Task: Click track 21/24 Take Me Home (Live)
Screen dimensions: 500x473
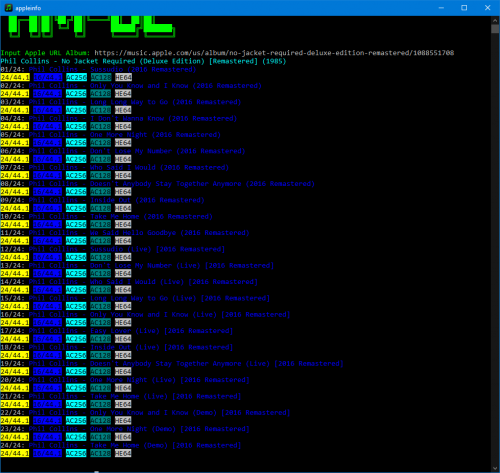Action: click(x=121, y=396)
